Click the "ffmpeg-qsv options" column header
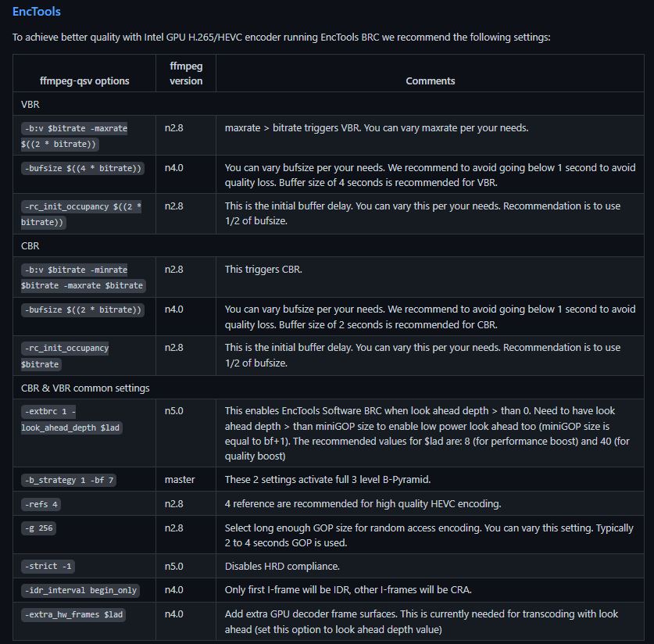654x644 pixels. 84,80
